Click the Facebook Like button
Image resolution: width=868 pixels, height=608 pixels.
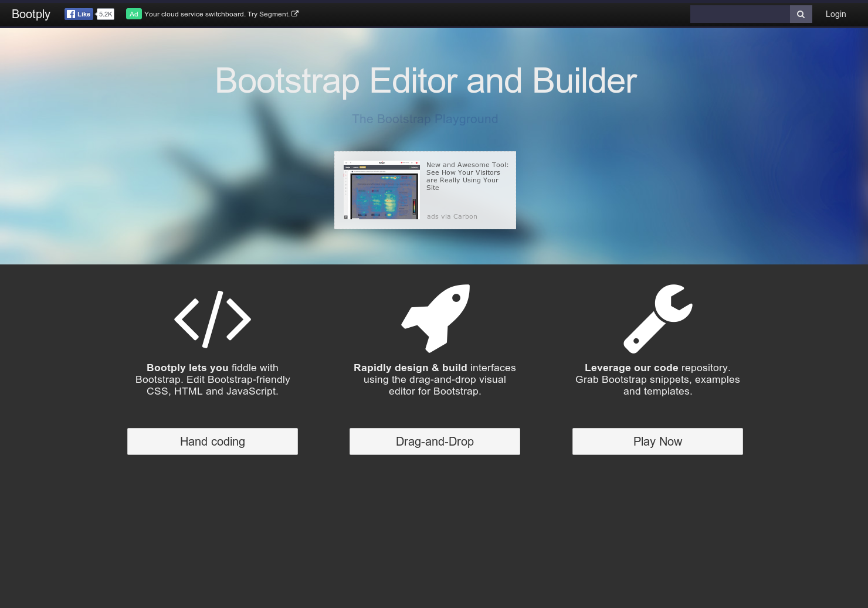click(x=79, y=14)
